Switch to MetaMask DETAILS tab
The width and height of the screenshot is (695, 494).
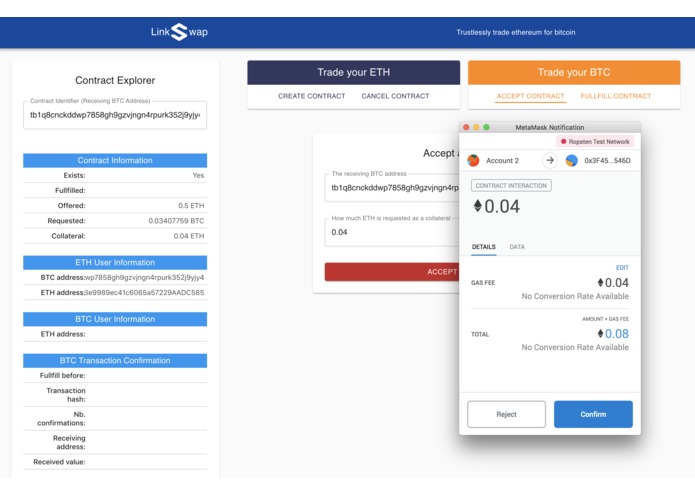coord(484,247)
